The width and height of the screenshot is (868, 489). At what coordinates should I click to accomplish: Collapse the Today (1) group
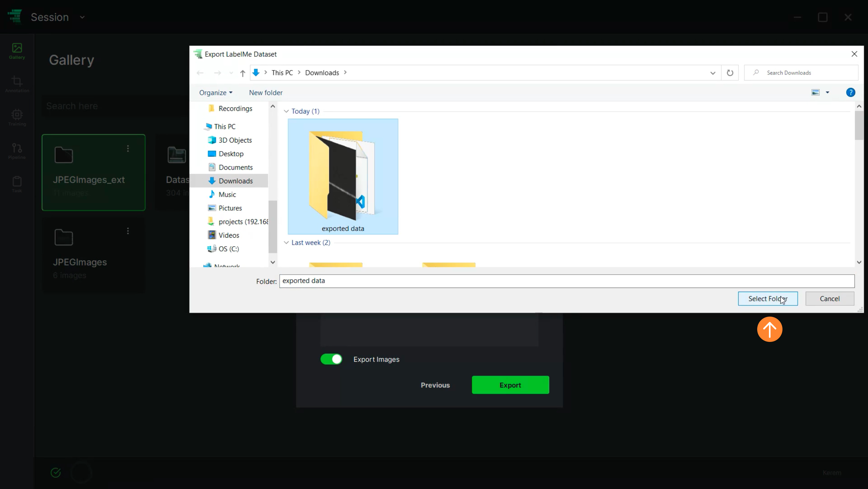tap(286, 111)
